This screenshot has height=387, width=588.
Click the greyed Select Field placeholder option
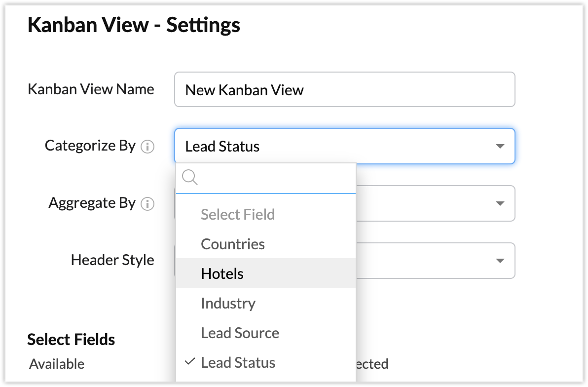238,215
